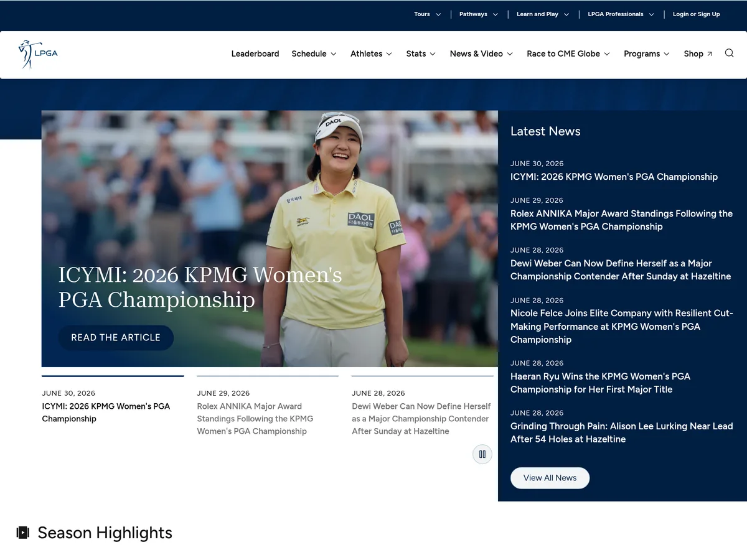
Task: Open Nicole Felce Joins Elite Company article
Action: (x=622, y=327)
